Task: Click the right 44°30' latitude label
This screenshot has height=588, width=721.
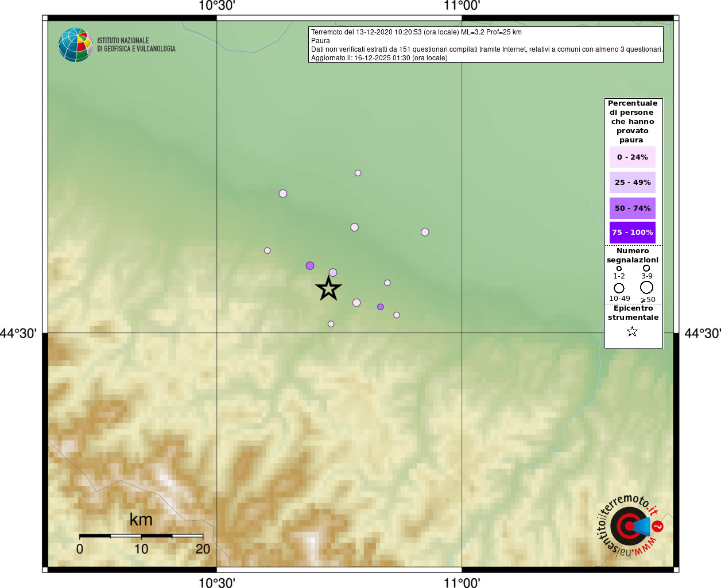Action: 703,333
